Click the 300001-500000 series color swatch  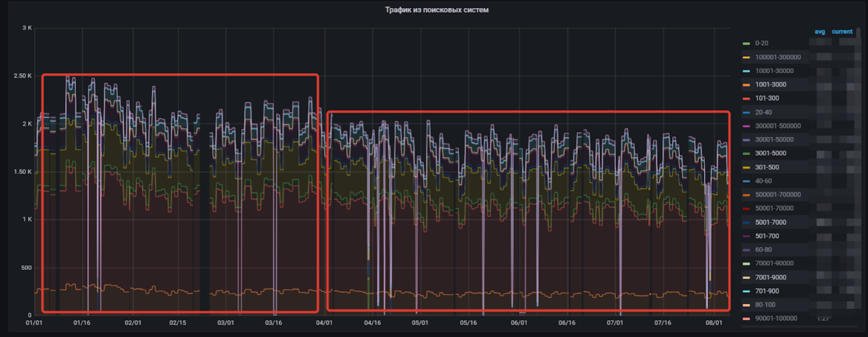coord(745,126)
